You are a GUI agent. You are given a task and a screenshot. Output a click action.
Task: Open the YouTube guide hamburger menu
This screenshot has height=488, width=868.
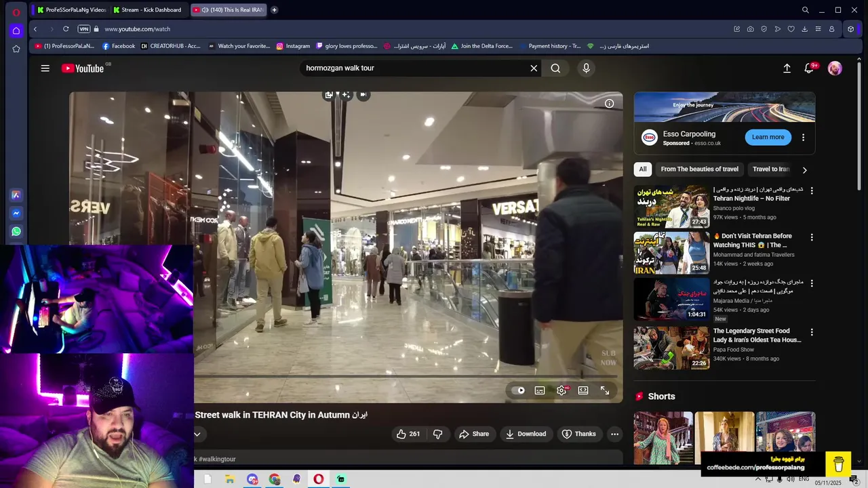[45, 68]
